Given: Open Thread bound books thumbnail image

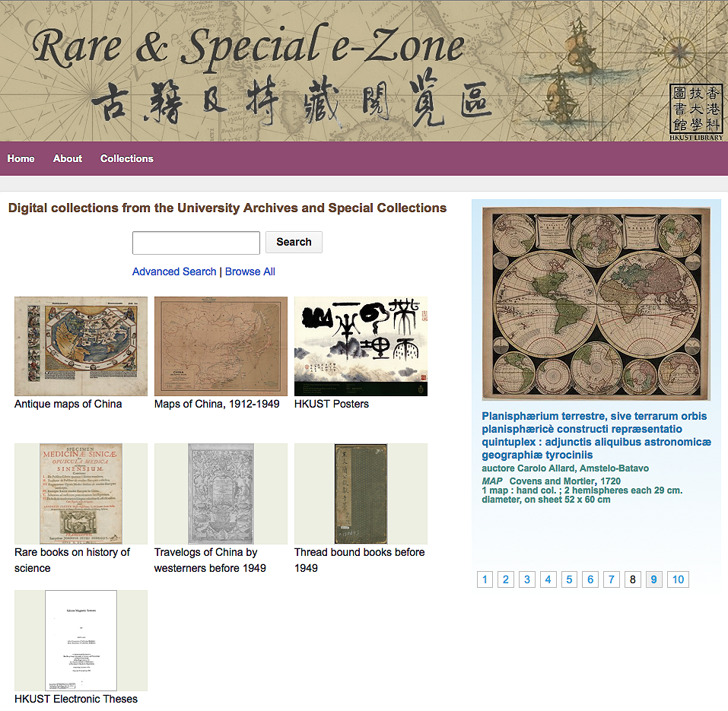Looking at the screenshot, I should (x=361, y=494).
